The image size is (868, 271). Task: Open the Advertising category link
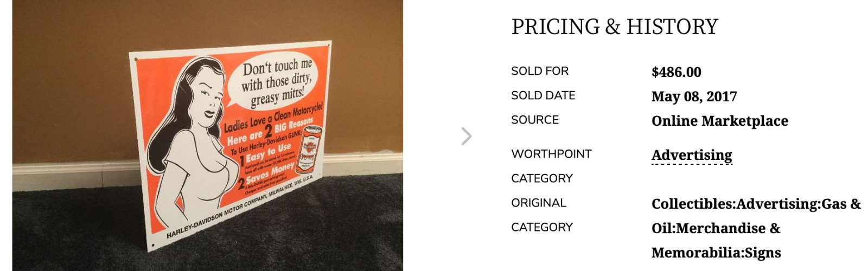click(692, 155)
